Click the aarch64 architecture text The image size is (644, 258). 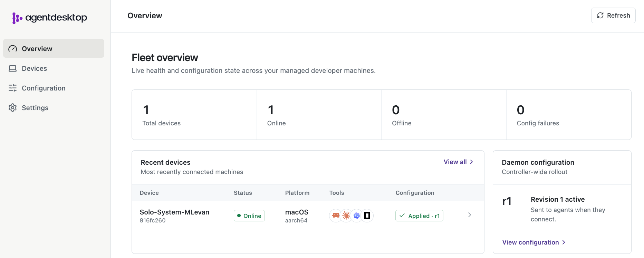coord(296,220)
